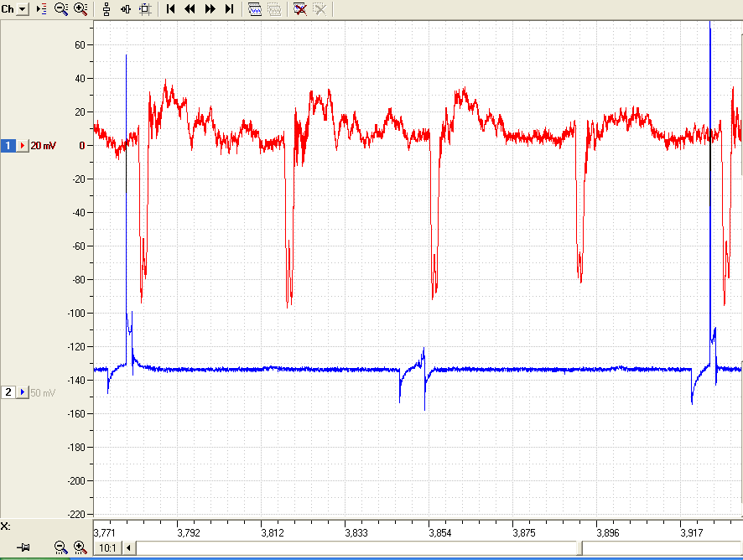Click the auto-scale frame icon

(x=145, y=9)
